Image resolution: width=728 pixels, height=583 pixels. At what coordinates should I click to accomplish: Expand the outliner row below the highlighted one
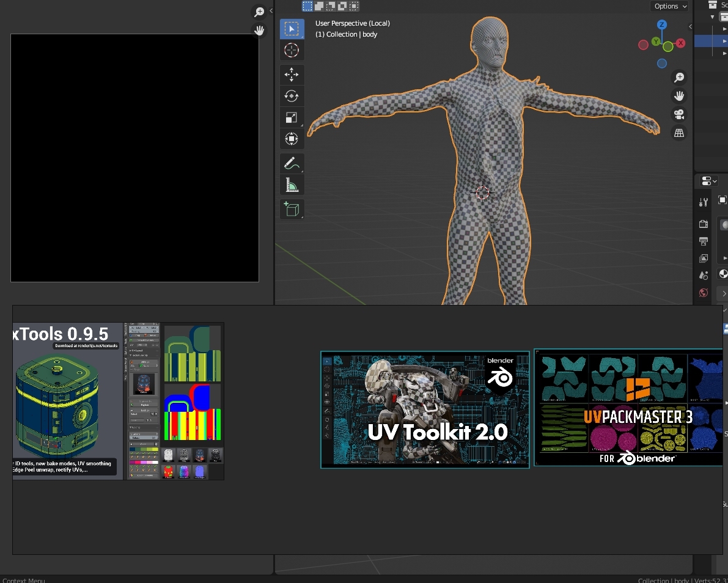pos(725,53)
